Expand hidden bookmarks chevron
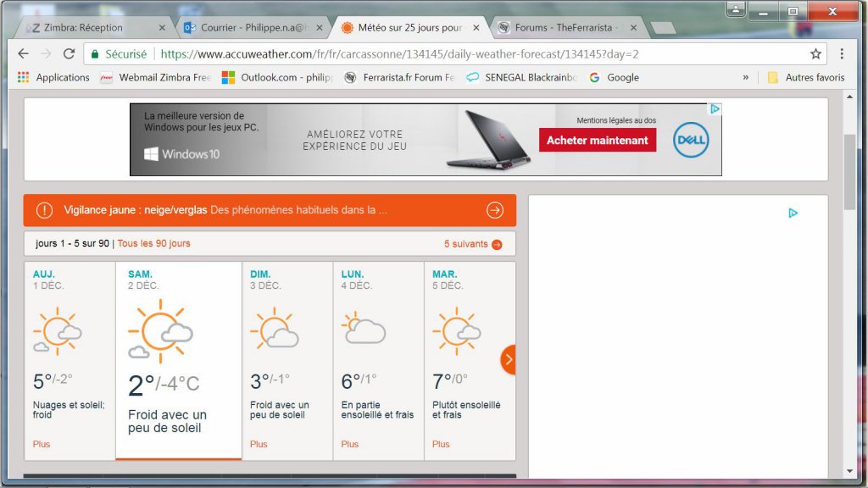Screen dimensions: 868x488 tap(746, 77)
